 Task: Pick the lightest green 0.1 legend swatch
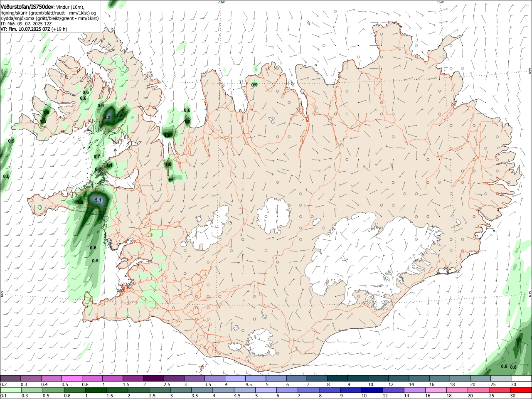coord(10,390)
